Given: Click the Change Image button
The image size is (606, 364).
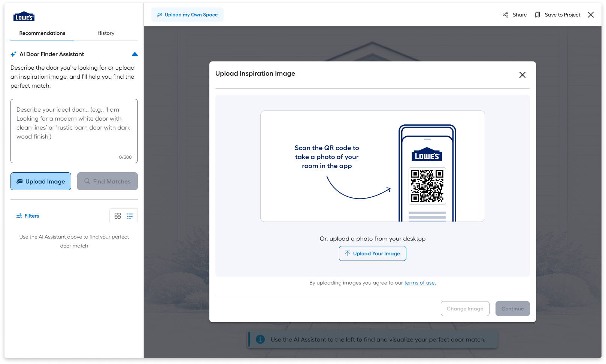Looking at the screenshot, I should (465, 309).
